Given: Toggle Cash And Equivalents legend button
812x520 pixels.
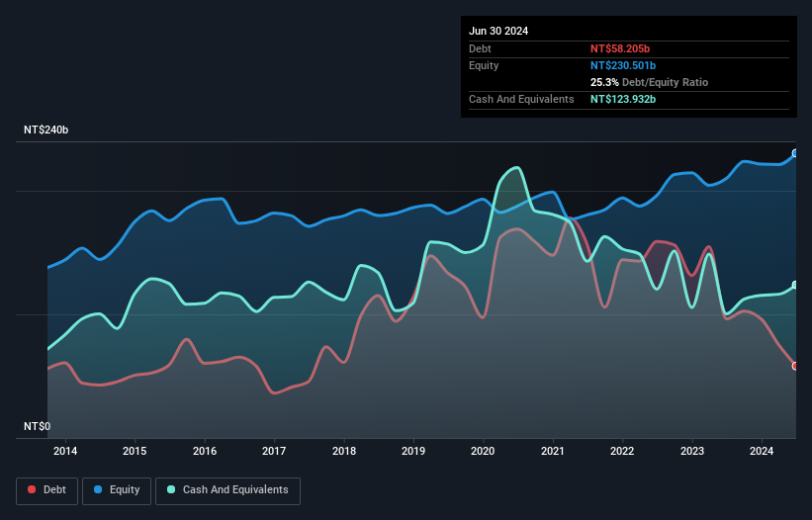Looking at the screenshot, I should pyautogui.click(x=227, y=490).
